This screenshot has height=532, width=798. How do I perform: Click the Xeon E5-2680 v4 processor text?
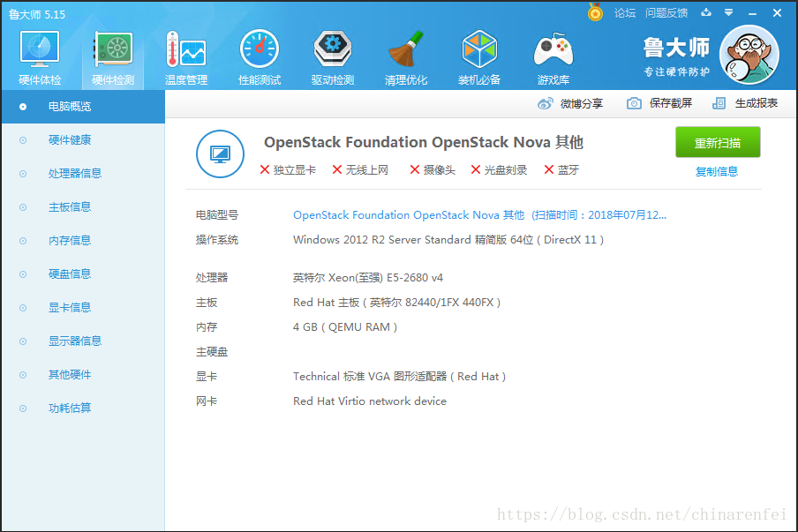pos(368,278)
